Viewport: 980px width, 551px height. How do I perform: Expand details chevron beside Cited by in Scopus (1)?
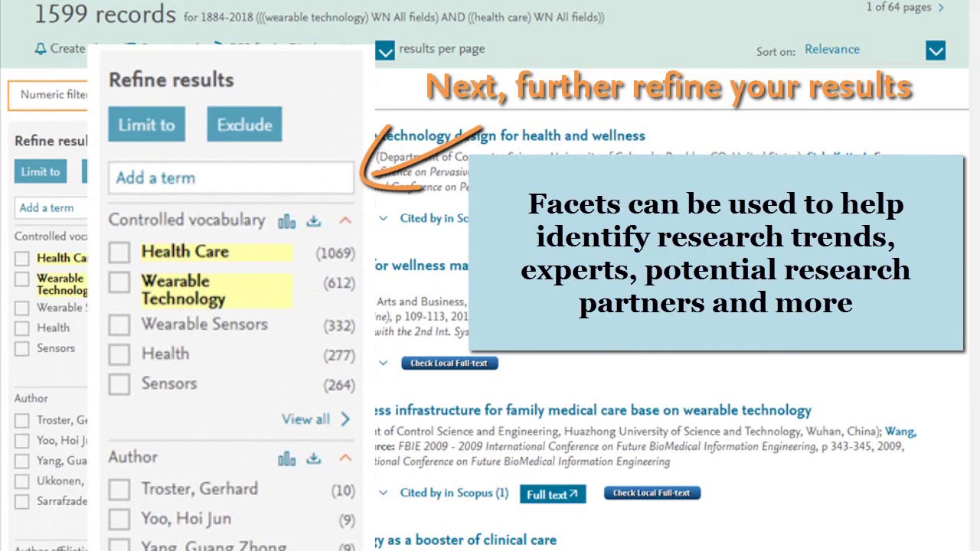click(x=384, y=493)
